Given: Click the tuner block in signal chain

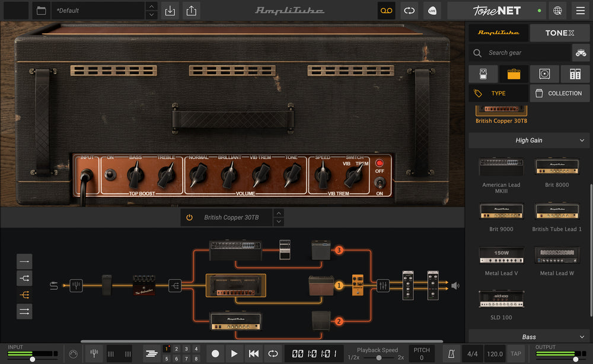Looking at the screenshot, I should coord(76,285).
